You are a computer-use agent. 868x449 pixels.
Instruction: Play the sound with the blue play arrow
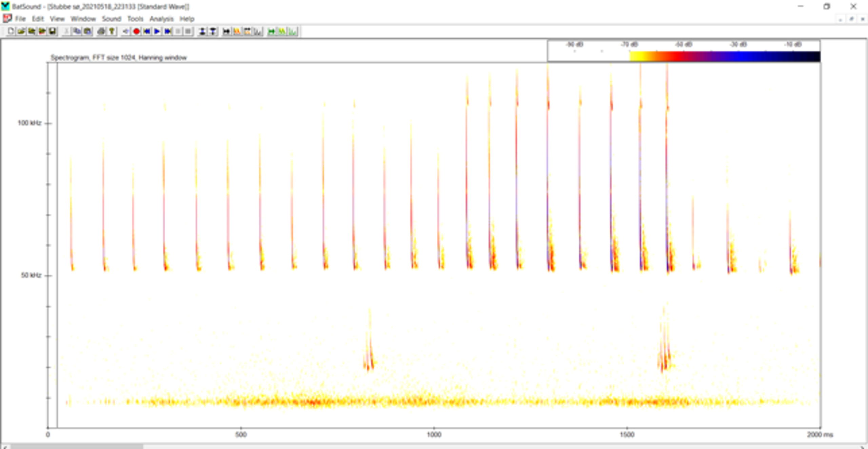[x=157, y=32]
